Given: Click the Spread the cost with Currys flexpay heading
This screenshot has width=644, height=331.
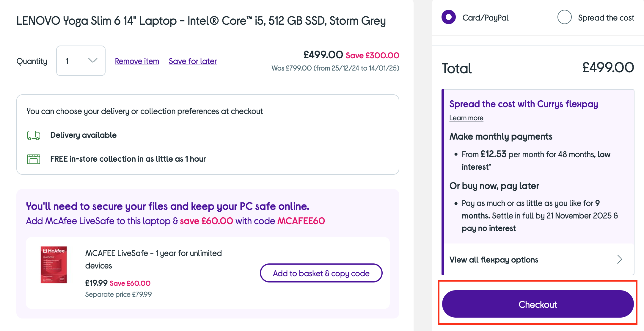Looking at the screenshot, I should click(524, 104).
